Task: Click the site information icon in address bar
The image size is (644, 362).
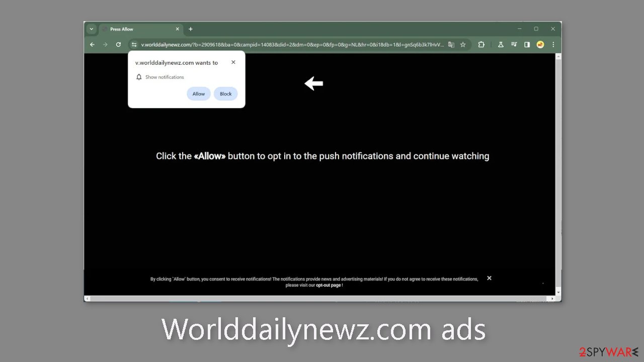Action: pos(134,44)
